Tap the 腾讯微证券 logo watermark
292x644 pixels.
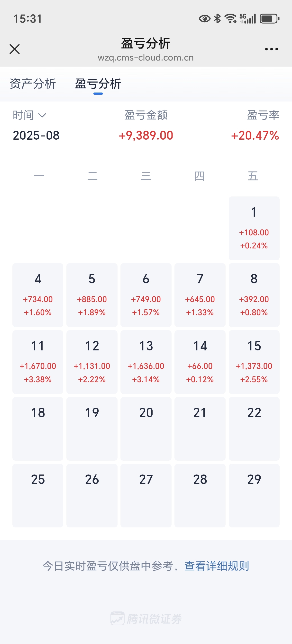(146, 619)
